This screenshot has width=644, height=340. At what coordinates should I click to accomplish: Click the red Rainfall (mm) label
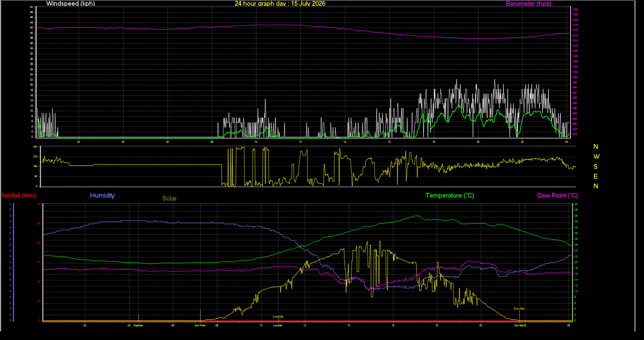(x=18, y=196)
